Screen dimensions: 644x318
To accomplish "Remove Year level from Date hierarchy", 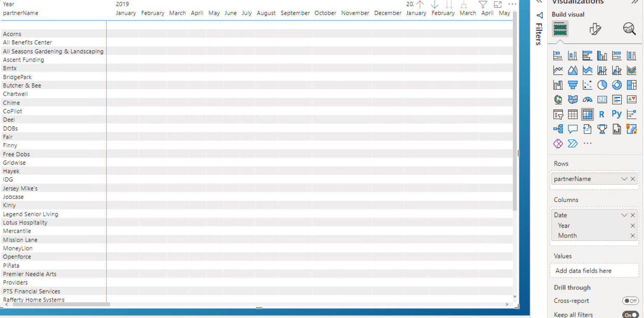I will [x=633, y=226].
